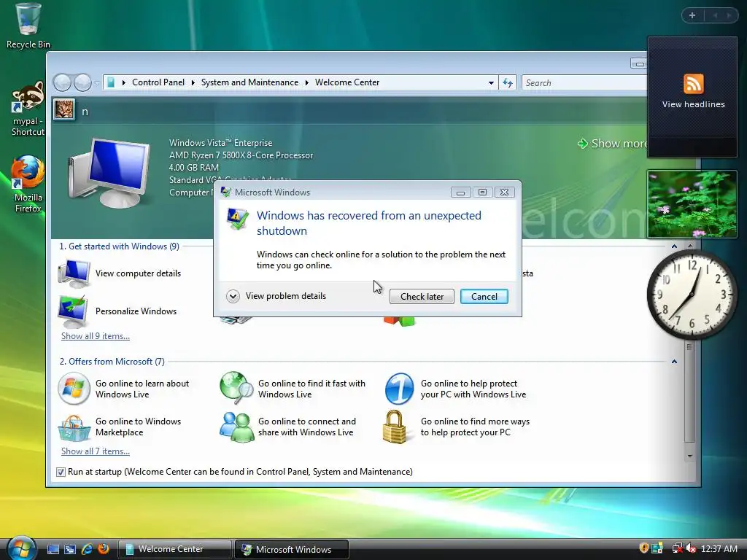Click Switch between windows in Quick Launch

click(x=69, y=549)
